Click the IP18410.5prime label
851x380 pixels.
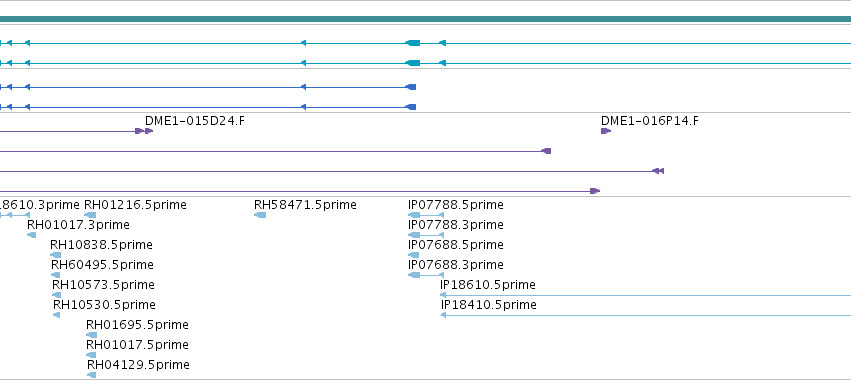tap(488, 305)
